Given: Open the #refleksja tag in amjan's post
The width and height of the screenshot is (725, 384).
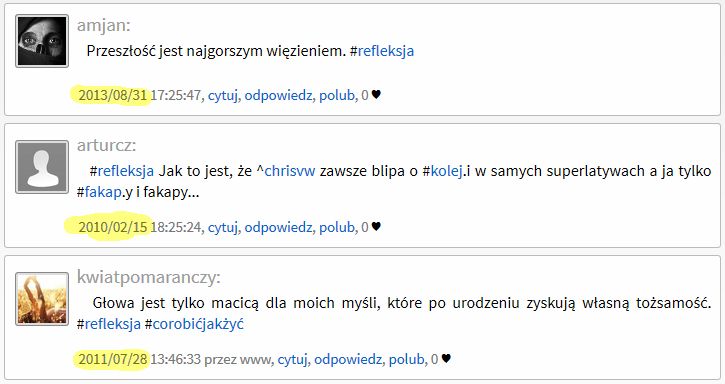Looking at the screenshot, I should pos(382,51).
